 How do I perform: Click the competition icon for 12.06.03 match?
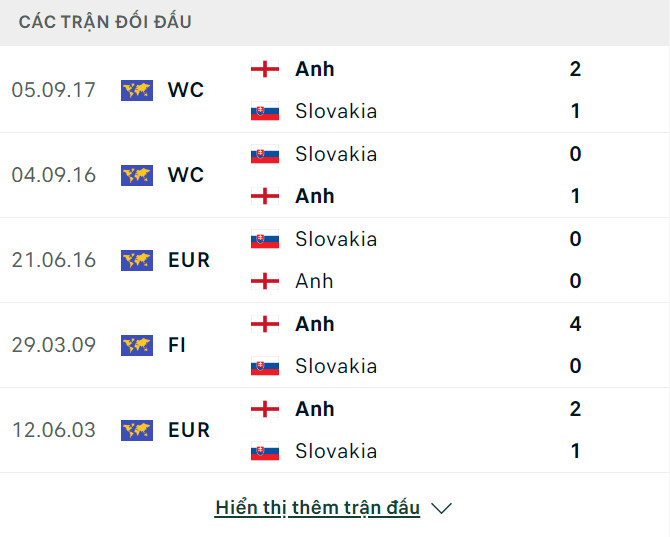(x=136, y=430)
